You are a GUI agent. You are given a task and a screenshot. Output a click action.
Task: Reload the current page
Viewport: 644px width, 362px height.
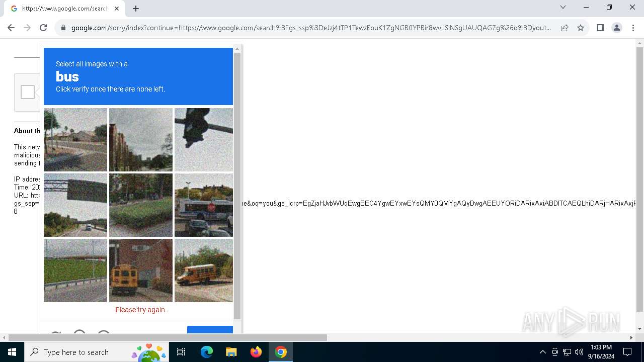(43, 28)
